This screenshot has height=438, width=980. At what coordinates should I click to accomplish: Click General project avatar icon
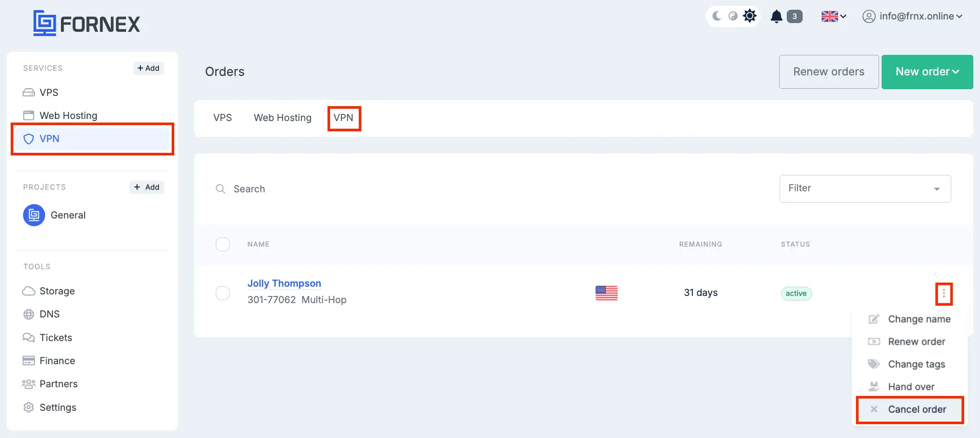34,215
